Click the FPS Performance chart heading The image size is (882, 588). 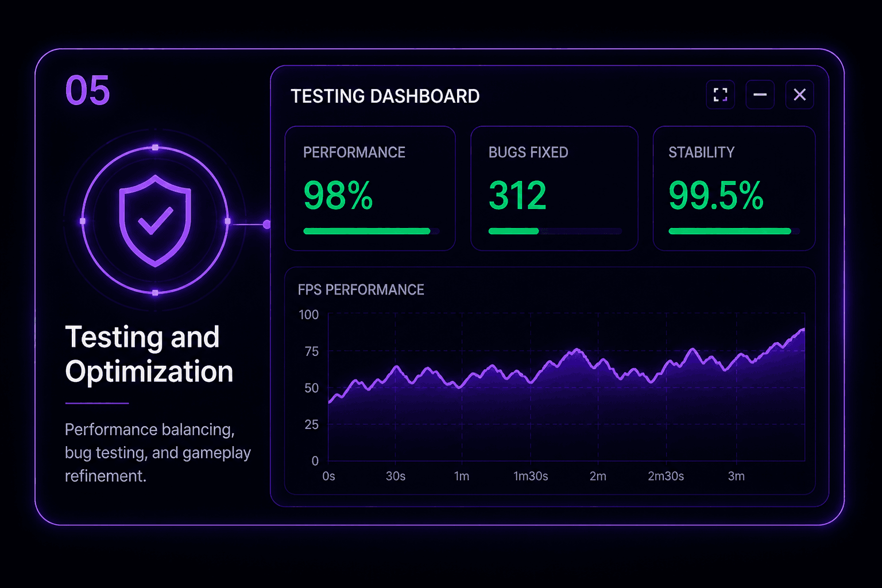click(361, 290)
